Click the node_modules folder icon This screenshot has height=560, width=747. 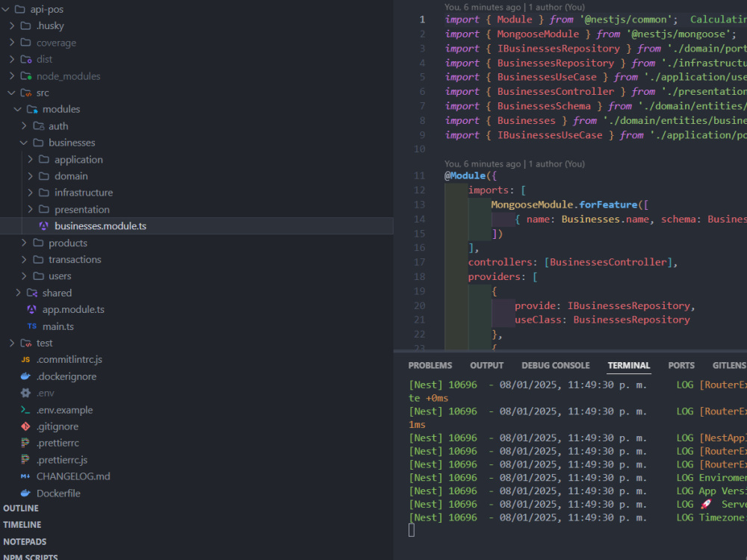(25, 75)
